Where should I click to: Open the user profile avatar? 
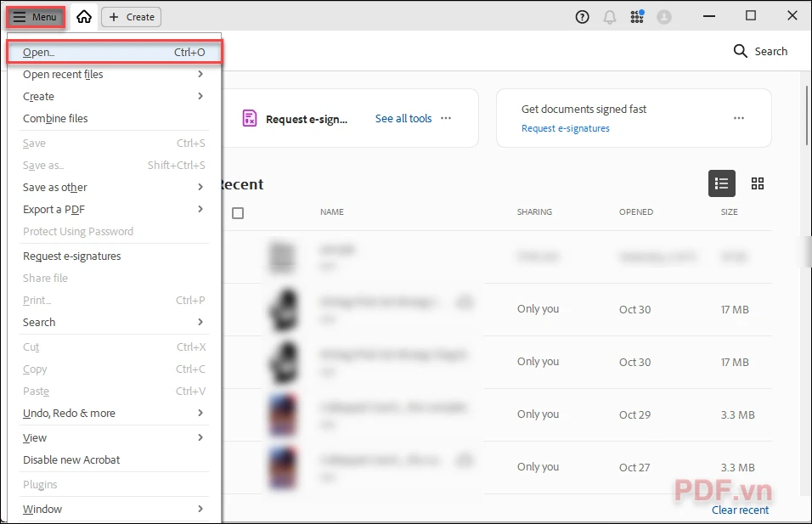[664, 17]
